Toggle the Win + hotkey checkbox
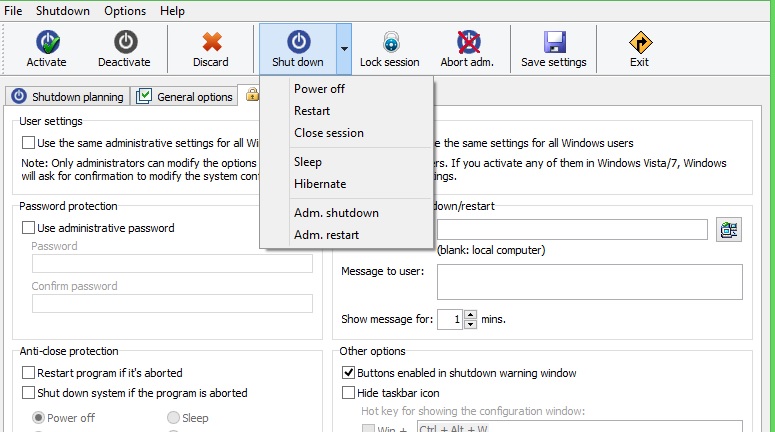Screen dimensions: 775x432 coord(368,429)
